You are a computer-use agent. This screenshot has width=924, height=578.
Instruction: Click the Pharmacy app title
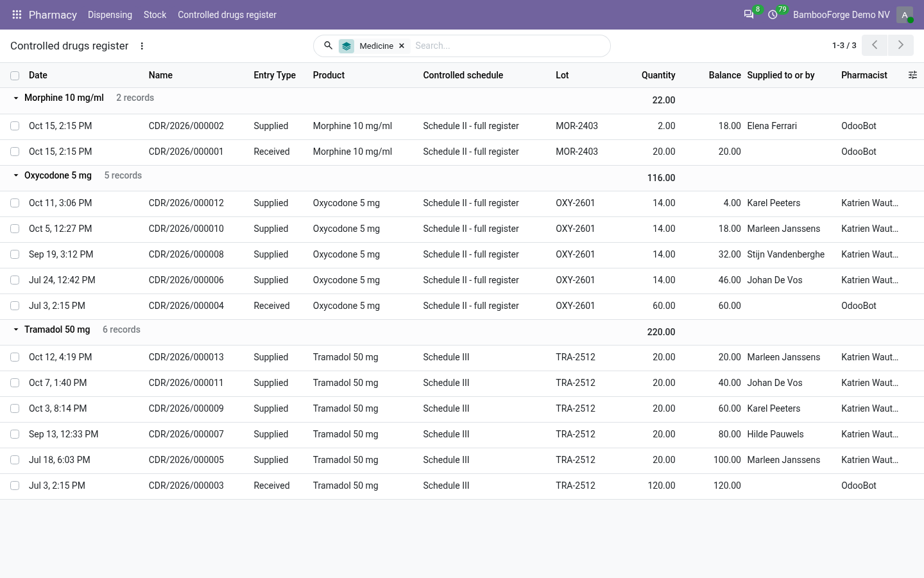(x=53, y=15)
